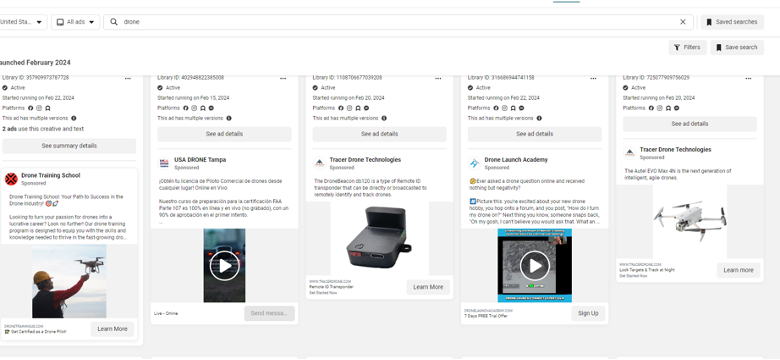Click the Drone Training School profile logo
The width and height of the screenshot is (780, 360).
pyautogui.click(x=11, y=179)
